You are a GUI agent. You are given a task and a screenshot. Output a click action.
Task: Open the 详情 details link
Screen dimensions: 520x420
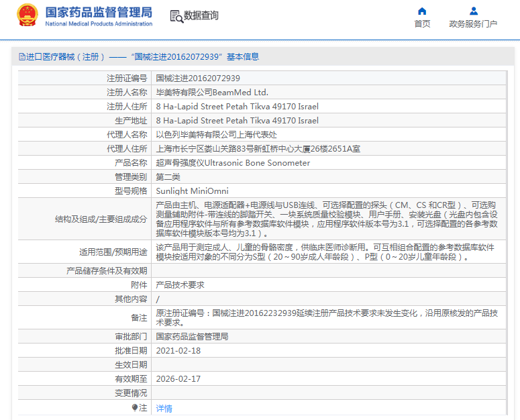(164, 409)
